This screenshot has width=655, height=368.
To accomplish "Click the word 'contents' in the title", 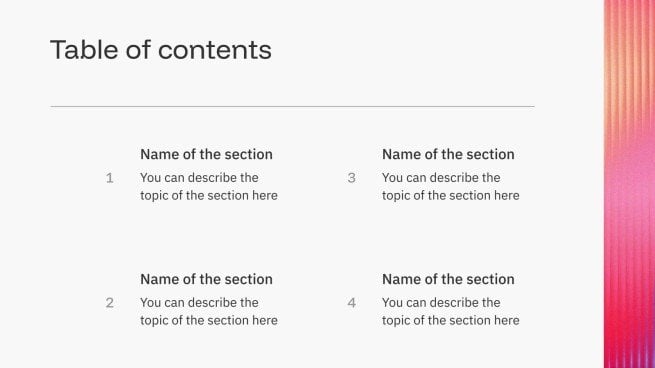I will tap(215, 51).
